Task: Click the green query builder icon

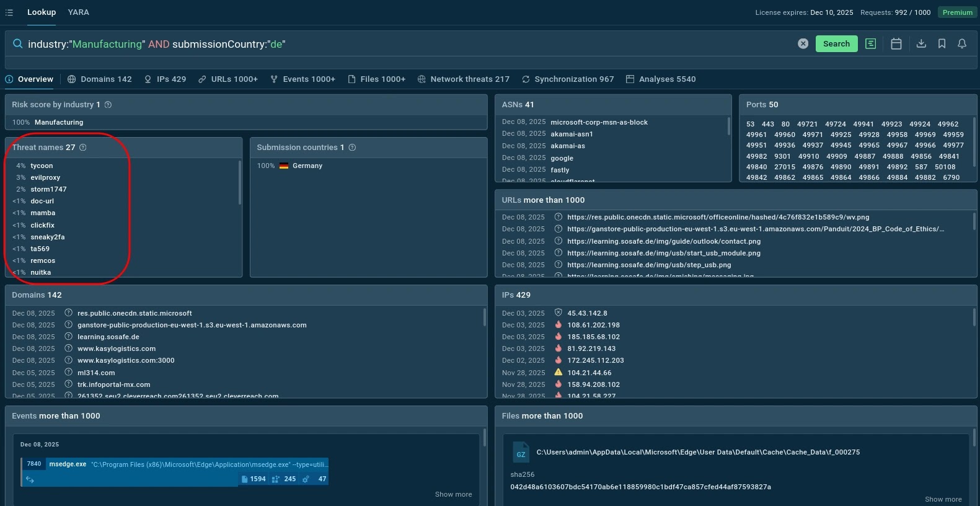Action: point(870,43)
